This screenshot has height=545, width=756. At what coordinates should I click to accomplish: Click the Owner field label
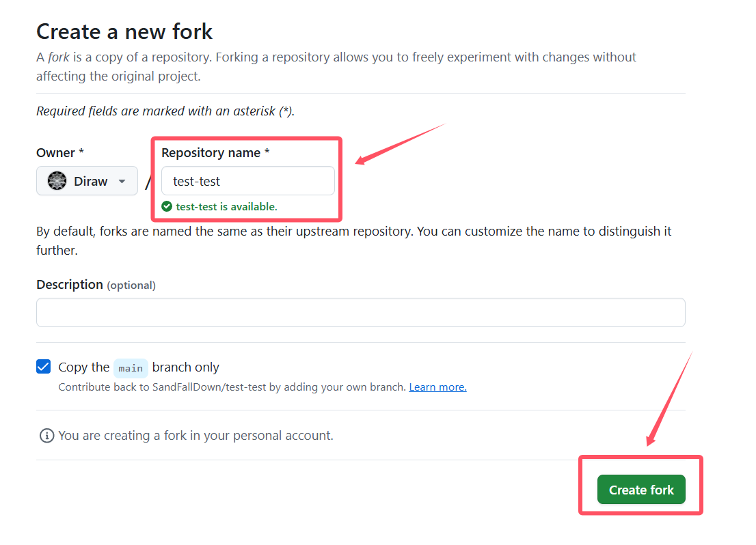[60, 153]
